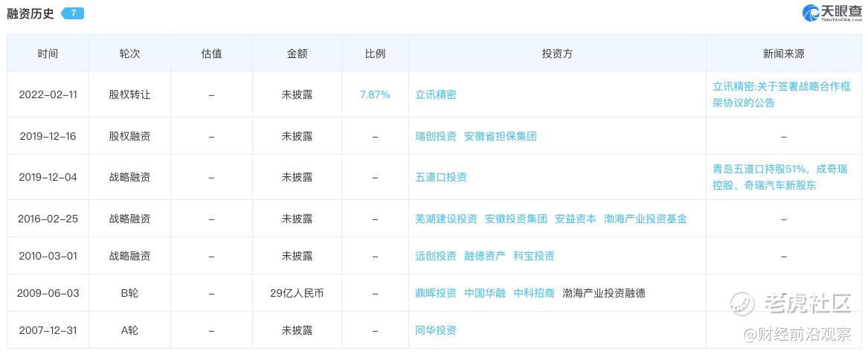Screen dimensions: 868x354
Task: Click the 芜湖建设投资 investor link
Action: pos(446,219)
